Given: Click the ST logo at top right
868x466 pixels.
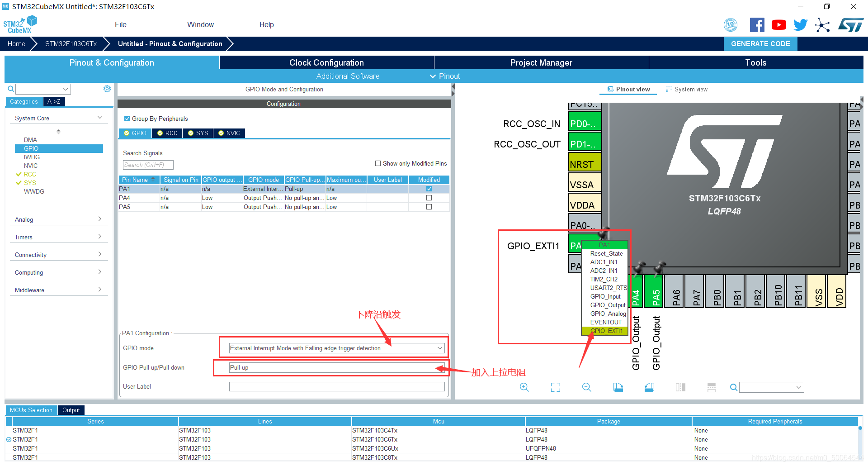Looking at the screenshot, I should 851,25.
